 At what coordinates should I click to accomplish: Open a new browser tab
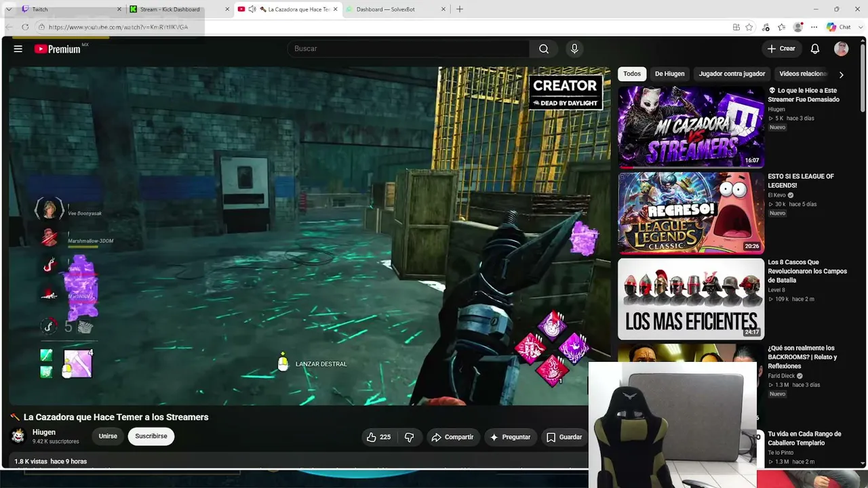coord(460,9)
